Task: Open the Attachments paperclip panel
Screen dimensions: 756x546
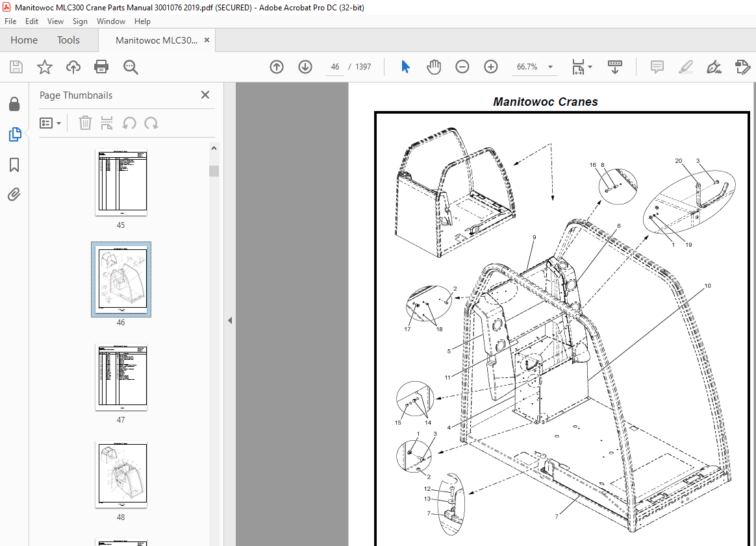Action: (x=14, y=195)
